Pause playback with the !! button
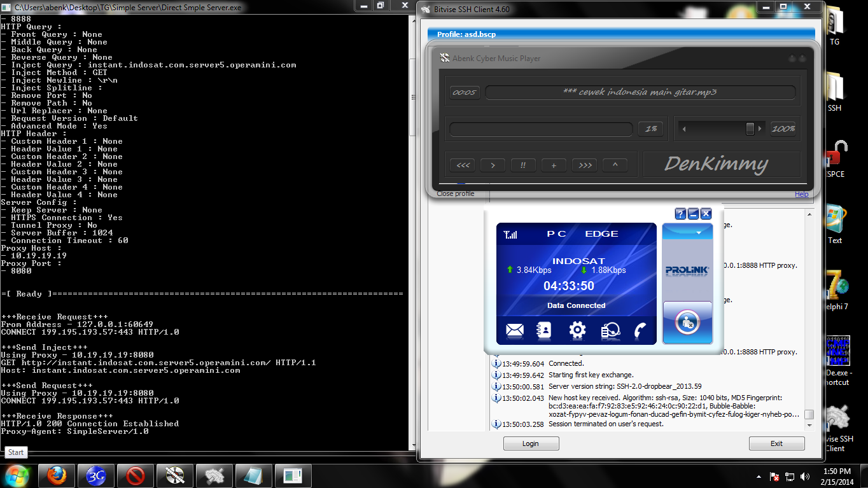868x488 pixels. (x=523, y=165)
